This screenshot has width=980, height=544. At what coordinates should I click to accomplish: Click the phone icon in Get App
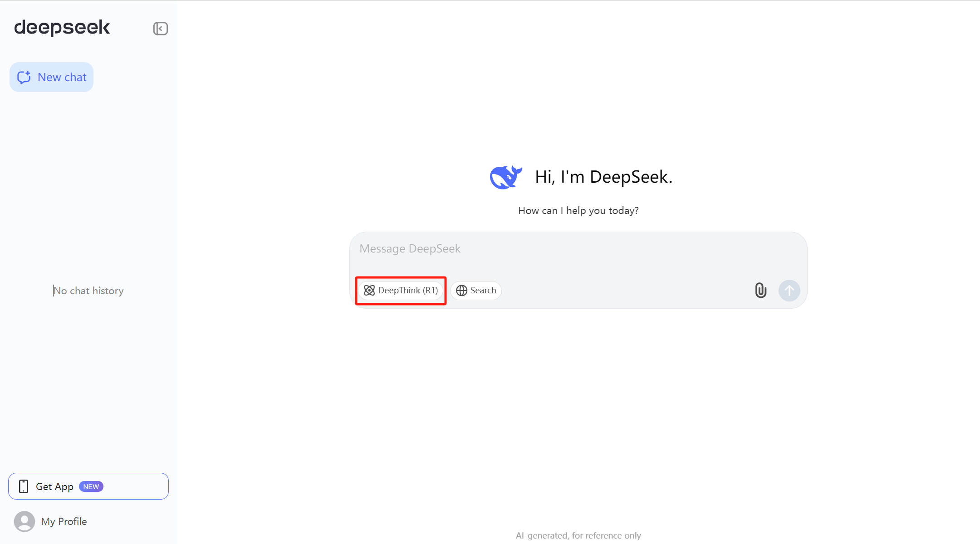click(24, 486)
